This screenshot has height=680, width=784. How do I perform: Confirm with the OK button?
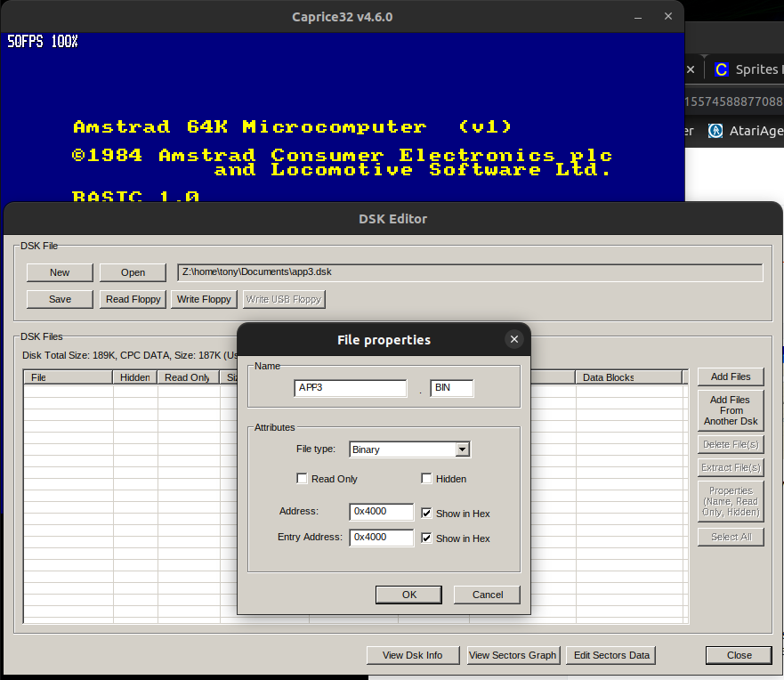point(409,595)
